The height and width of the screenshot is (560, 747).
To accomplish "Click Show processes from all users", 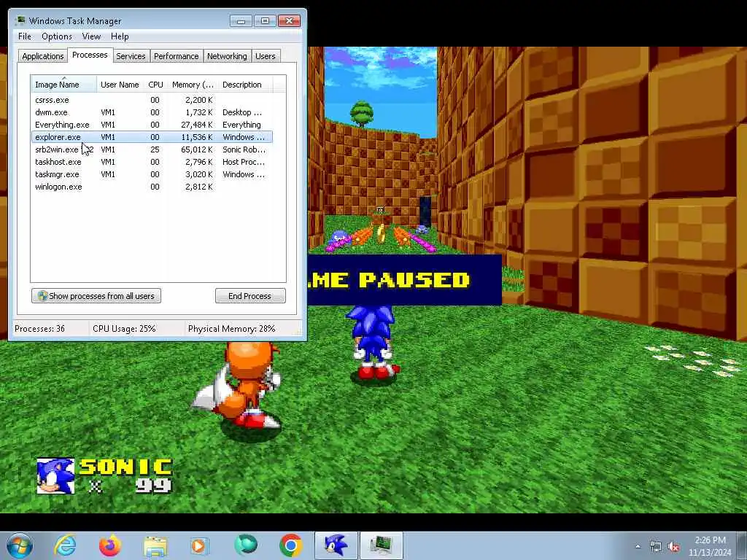I will click(96, 296).
